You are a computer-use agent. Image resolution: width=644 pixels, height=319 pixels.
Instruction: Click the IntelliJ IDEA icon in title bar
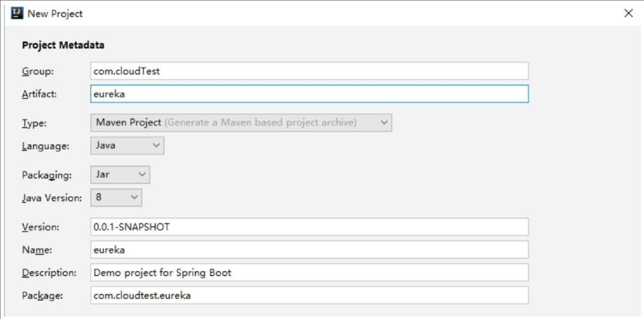17,13
